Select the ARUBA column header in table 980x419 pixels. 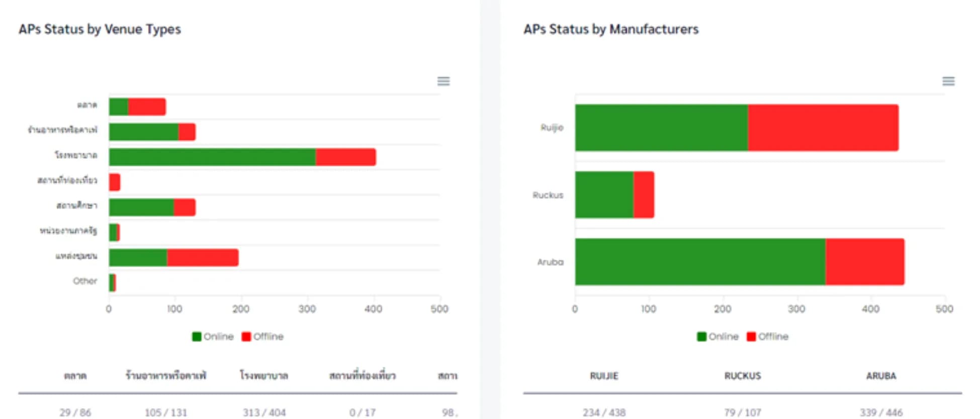coord(880,376)
